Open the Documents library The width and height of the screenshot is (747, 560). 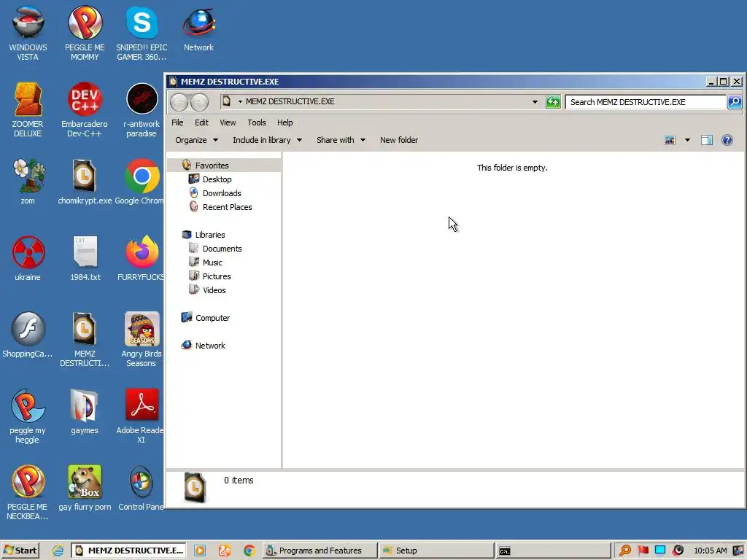222,249
